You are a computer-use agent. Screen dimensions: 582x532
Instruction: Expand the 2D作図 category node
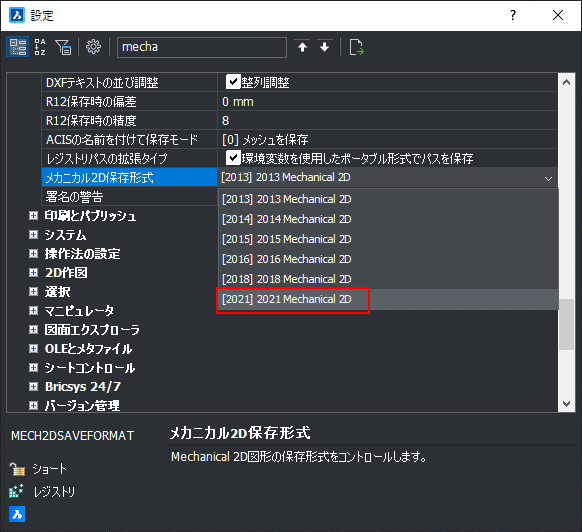pos(33,273)
